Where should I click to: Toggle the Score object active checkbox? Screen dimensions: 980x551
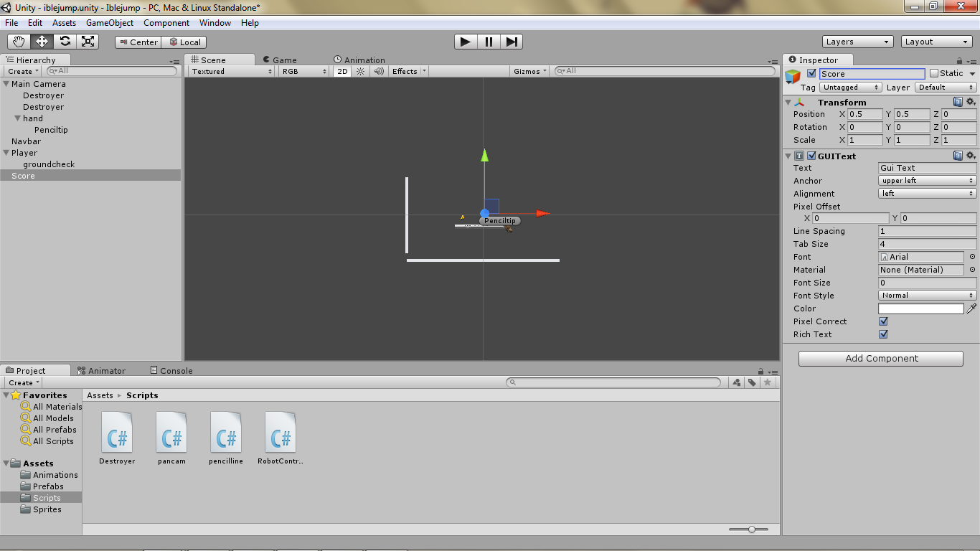811,73
